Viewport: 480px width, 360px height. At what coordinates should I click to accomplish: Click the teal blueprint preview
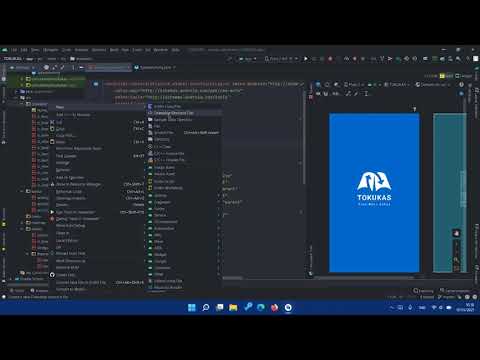click(x=450, y=193)
